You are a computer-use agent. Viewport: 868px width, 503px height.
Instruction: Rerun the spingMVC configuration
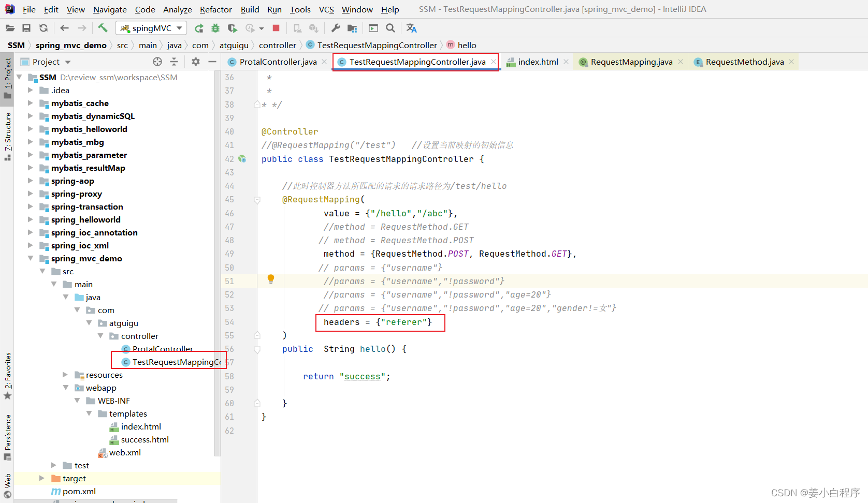click(x=199, y=28)
